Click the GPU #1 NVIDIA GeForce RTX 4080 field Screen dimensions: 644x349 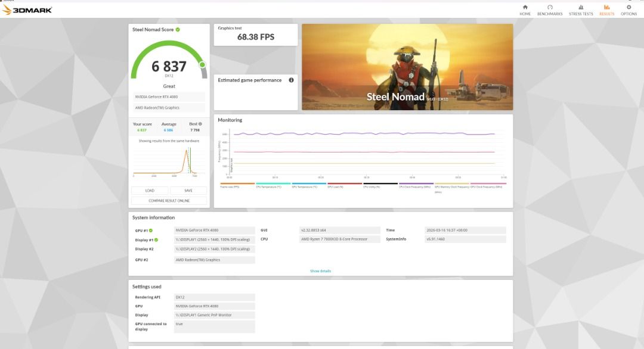215,230
